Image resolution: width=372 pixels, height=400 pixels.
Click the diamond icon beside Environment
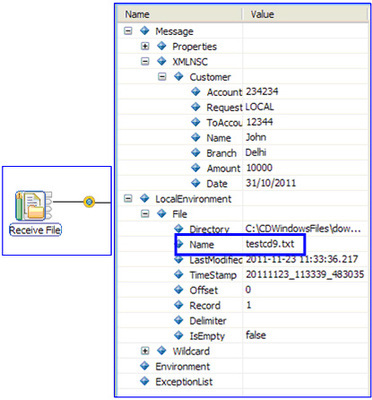point(144,366)
